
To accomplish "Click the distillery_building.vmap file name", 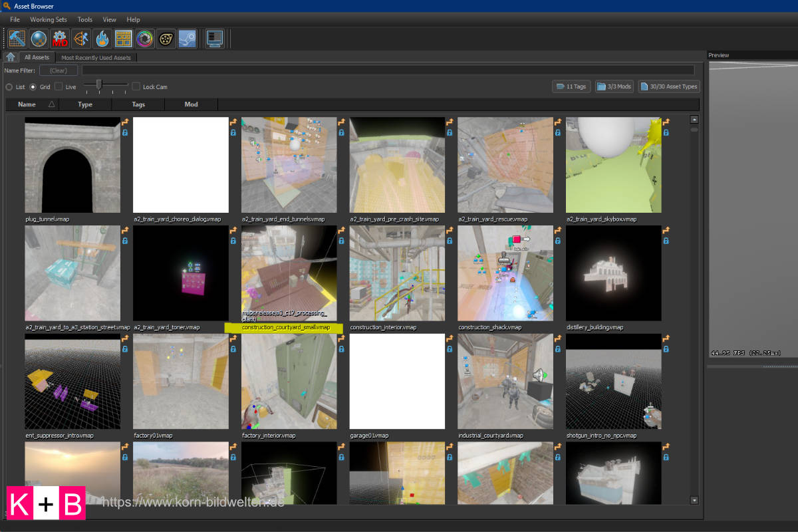I will (x=595, y=327).
